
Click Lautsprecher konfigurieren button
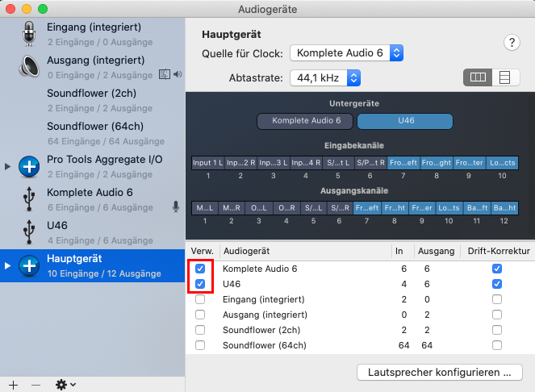coord(440,372)
